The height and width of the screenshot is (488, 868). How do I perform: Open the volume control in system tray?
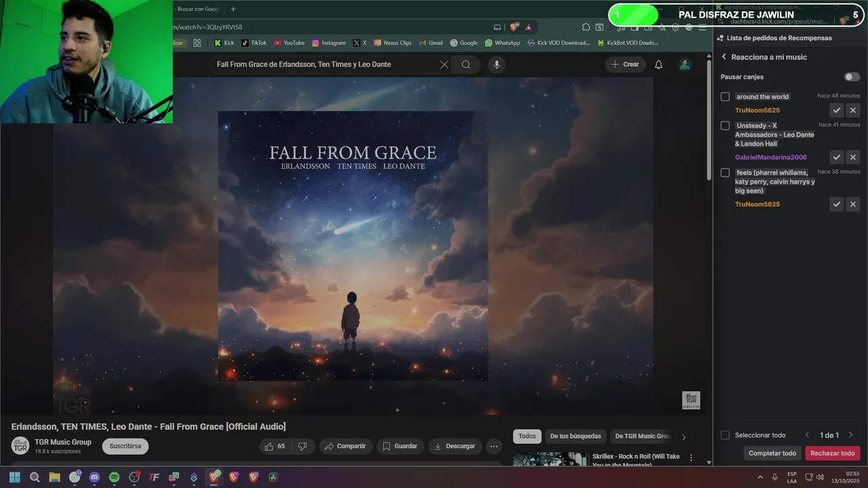(x=821, y=477)
